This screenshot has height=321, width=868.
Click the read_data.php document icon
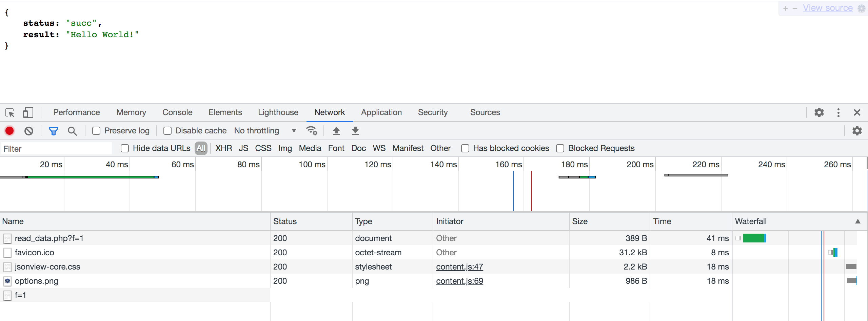(x=7, y=238)
